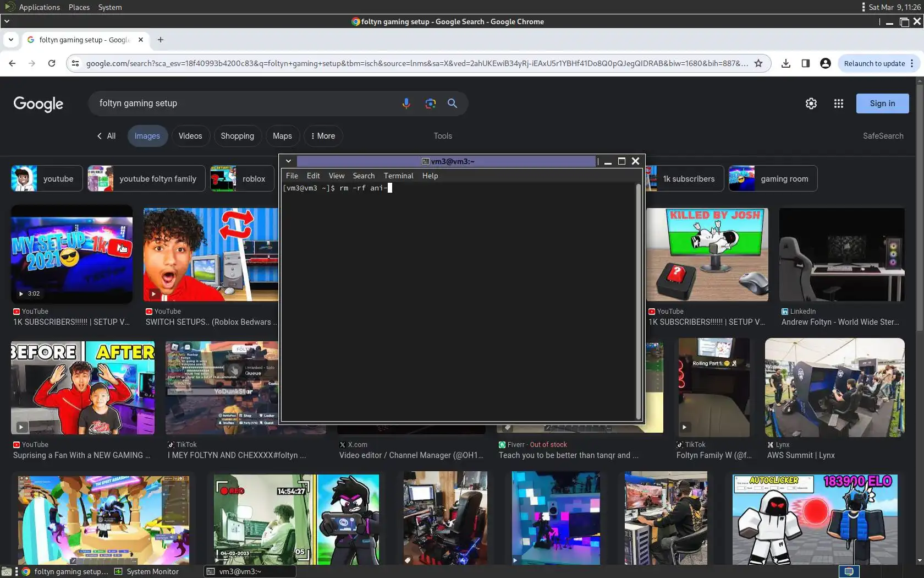
Task: Reload the Chrome page
Action: pos(52,63)
